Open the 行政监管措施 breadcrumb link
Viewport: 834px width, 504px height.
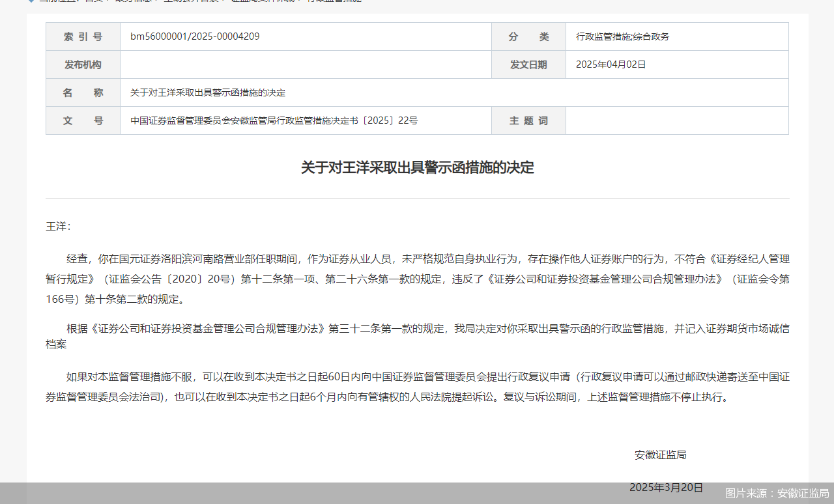pos(334,1)
